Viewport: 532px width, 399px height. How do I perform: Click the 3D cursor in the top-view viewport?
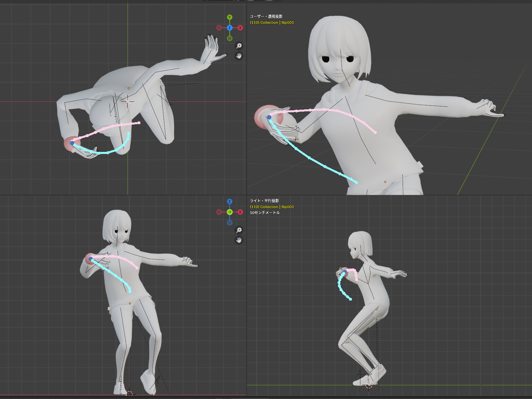(128, 101)
